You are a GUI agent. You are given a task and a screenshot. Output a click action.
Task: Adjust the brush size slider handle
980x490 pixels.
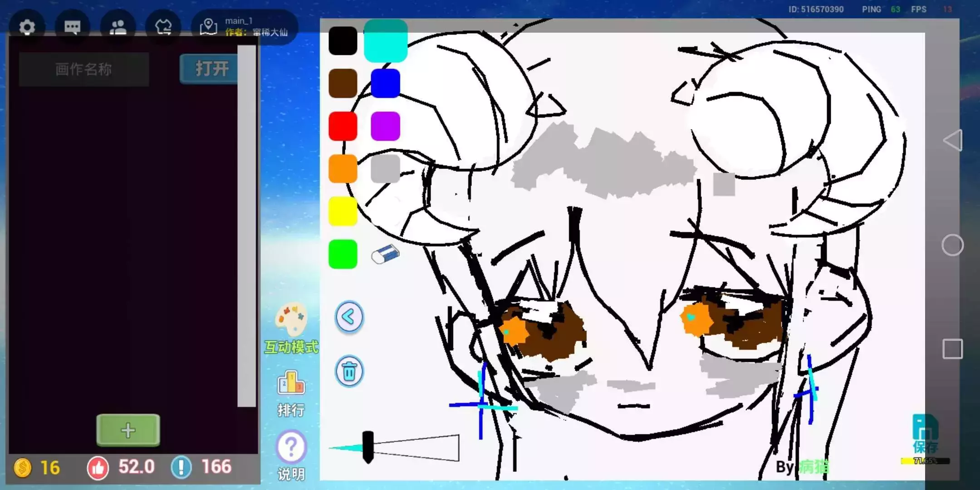coord(368,447)
